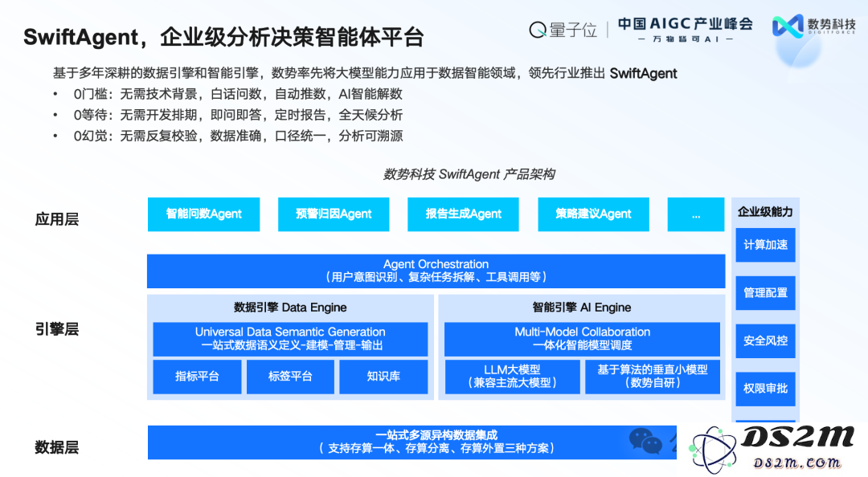Viewport: 868px width, 477px height.
Task: Click the ellipsis box in 应用层
Action: 696,214
